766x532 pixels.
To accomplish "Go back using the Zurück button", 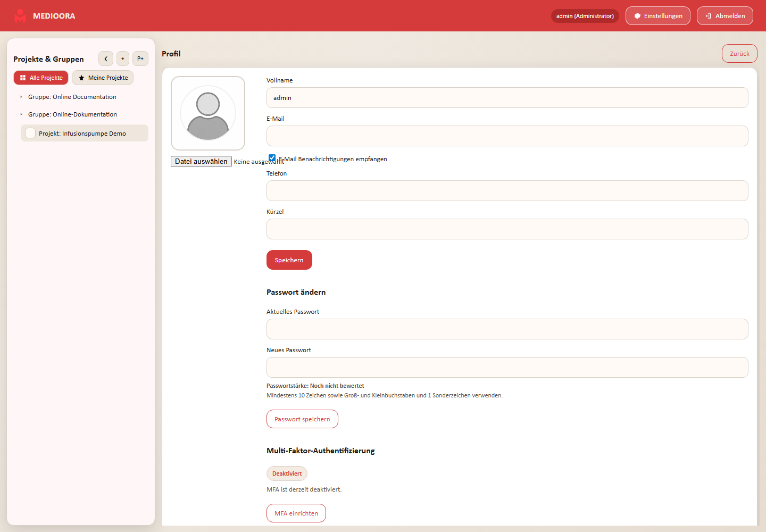I will click(x=739, y=54).
